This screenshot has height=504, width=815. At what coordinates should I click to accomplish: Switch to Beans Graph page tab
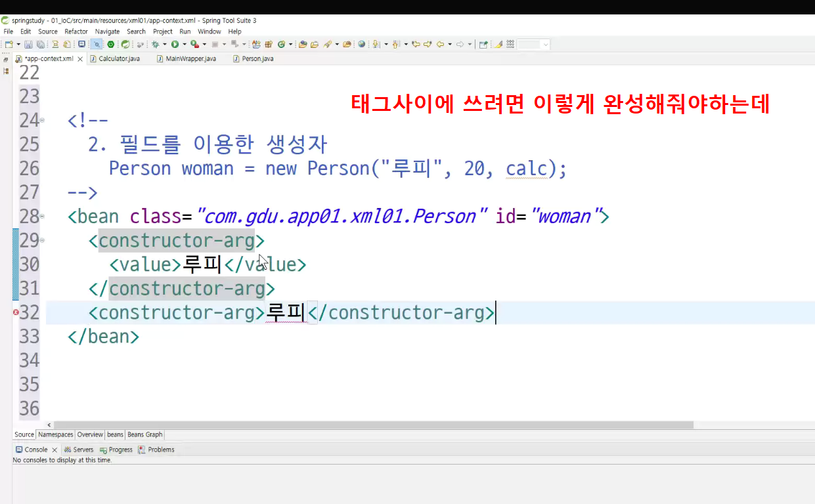click(144, 434)
